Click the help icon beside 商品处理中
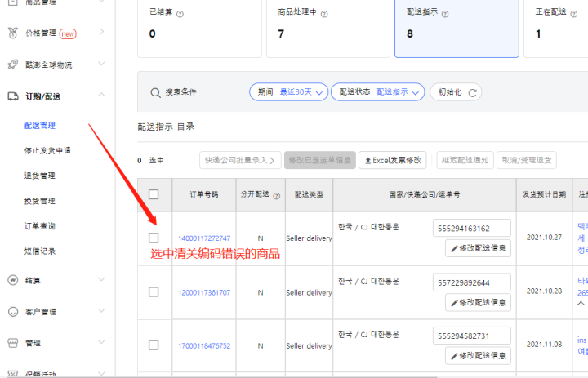This screenshot has width=588, height=378. 324,14
